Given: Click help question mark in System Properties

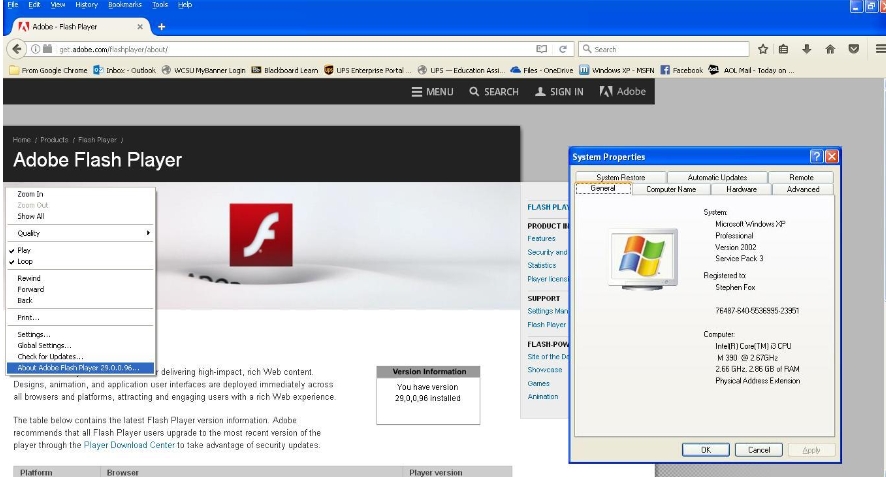Looking at the screenshot, I should tap(816, 157).
